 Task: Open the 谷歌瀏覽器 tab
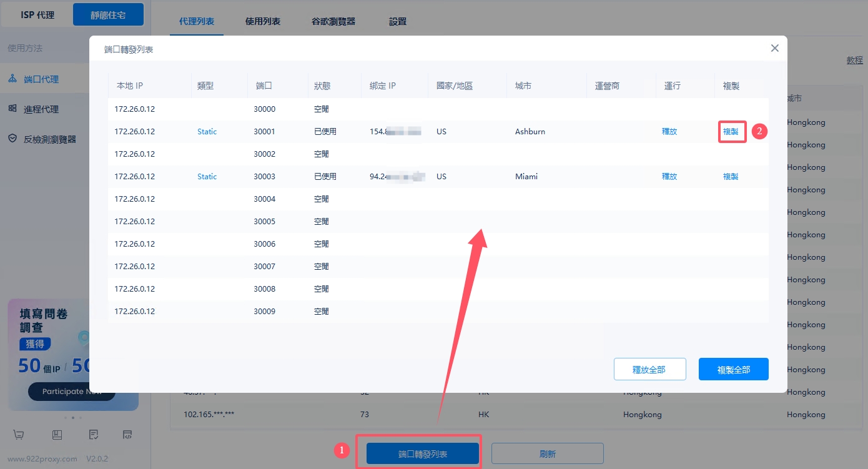pyautogui.click(x=333, y=21)
